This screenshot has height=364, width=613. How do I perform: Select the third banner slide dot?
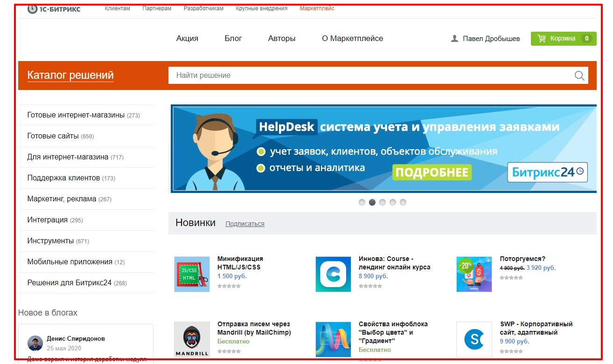click(383, 202)
